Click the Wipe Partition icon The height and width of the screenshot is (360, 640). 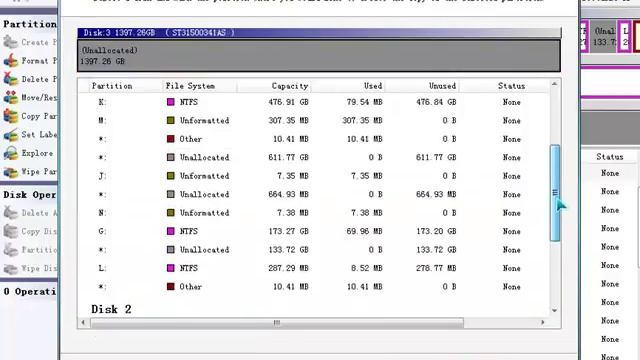click(11, 171)
